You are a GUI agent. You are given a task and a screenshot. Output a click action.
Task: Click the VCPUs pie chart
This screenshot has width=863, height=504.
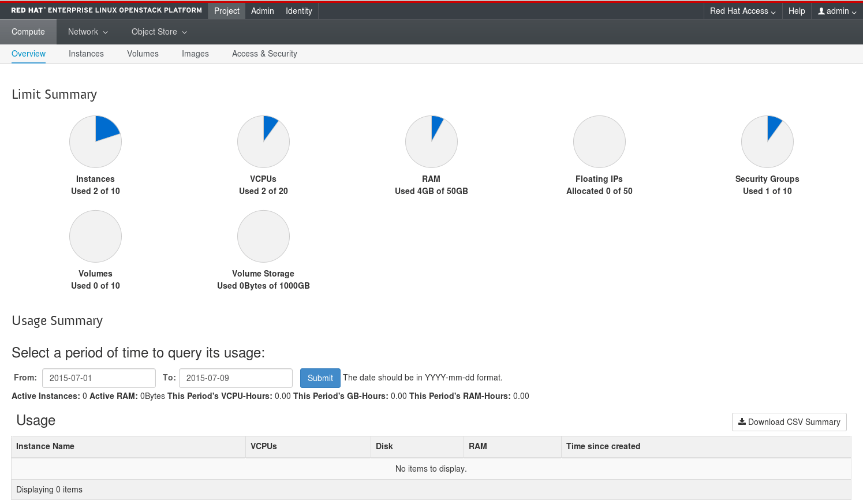point(263,141)
